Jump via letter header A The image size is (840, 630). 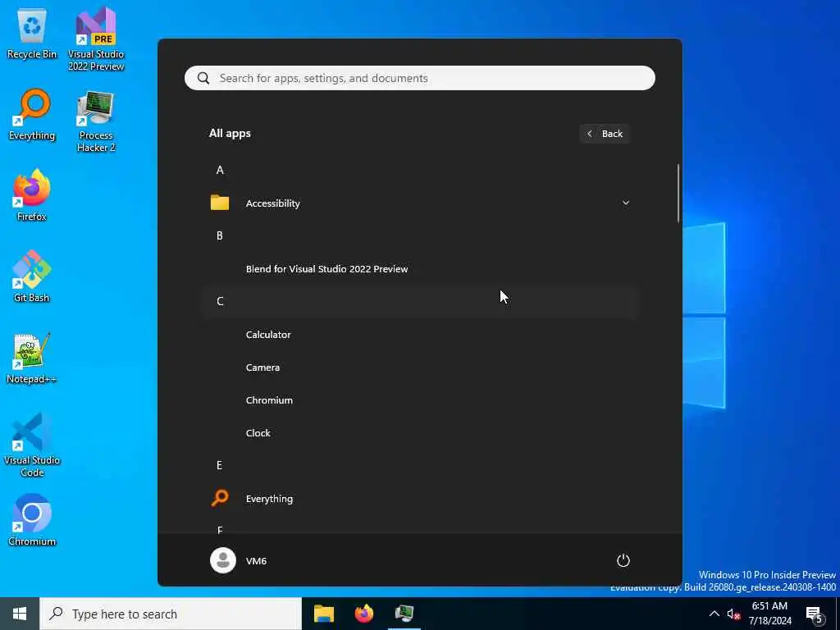pos(220,170)
